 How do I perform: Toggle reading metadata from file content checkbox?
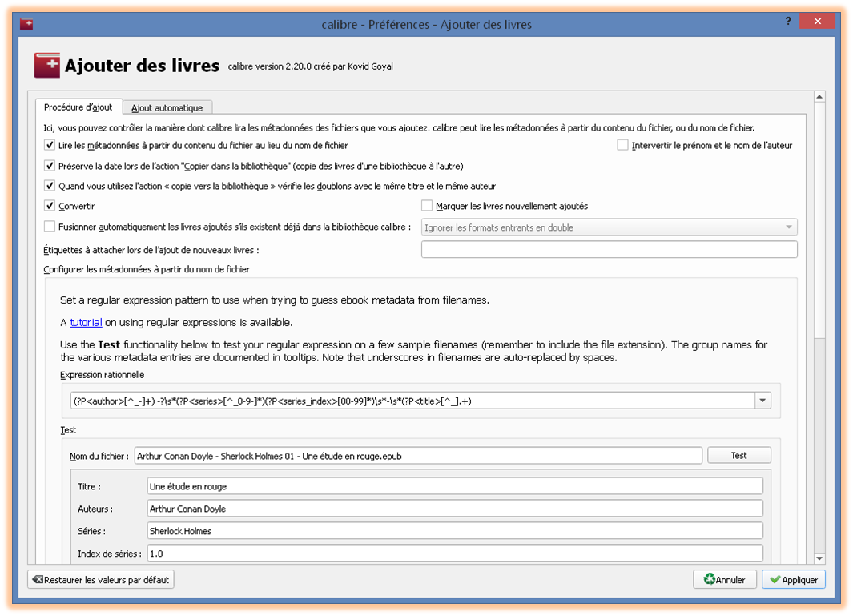(x=50, y=145)
